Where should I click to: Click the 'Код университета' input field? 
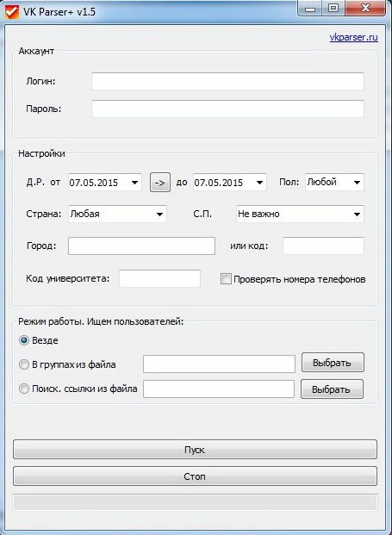(x=159, y=278)
